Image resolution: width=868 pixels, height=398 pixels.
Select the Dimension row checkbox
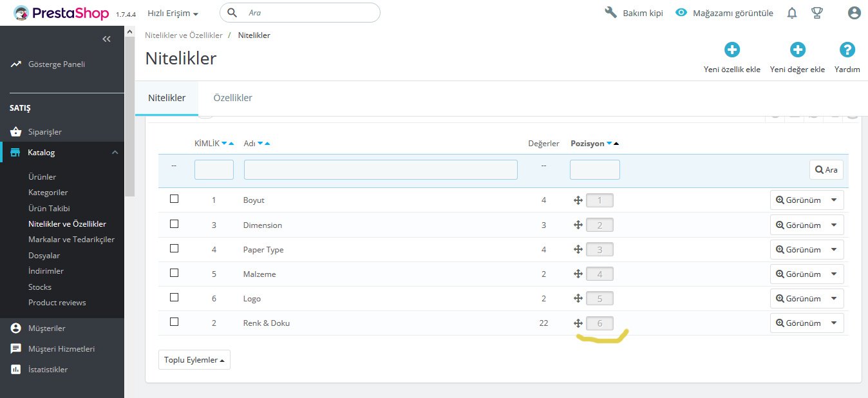(174, 223)
